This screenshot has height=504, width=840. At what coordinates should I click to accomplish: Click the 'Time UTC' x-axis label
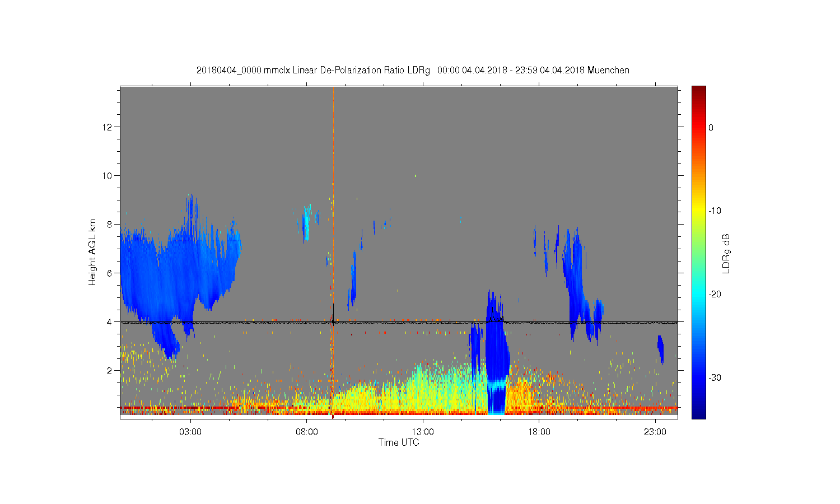[x=399, y=442]
